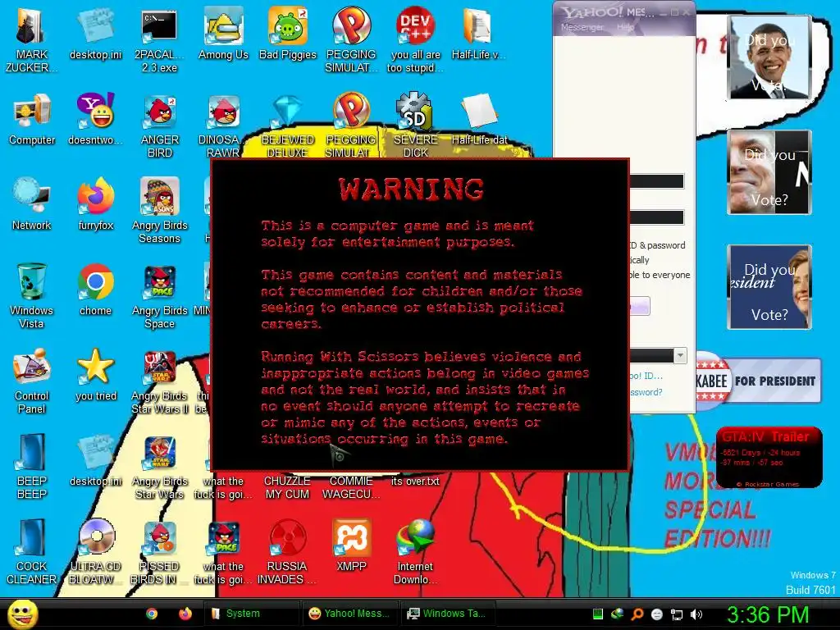Open the Yahoo "doesntwo..." shortcut
This screenshot has height=630, width=840.
point(95,119)
